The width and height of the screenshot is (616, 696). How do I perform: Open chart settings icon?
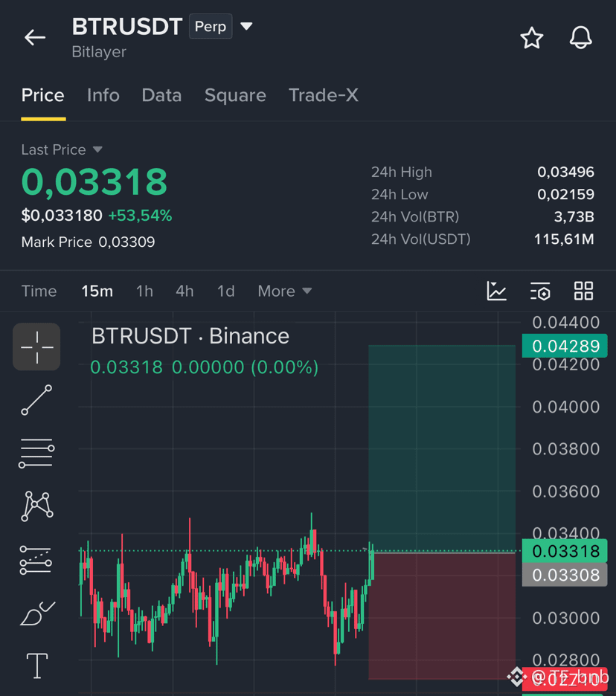click(540, 291)
